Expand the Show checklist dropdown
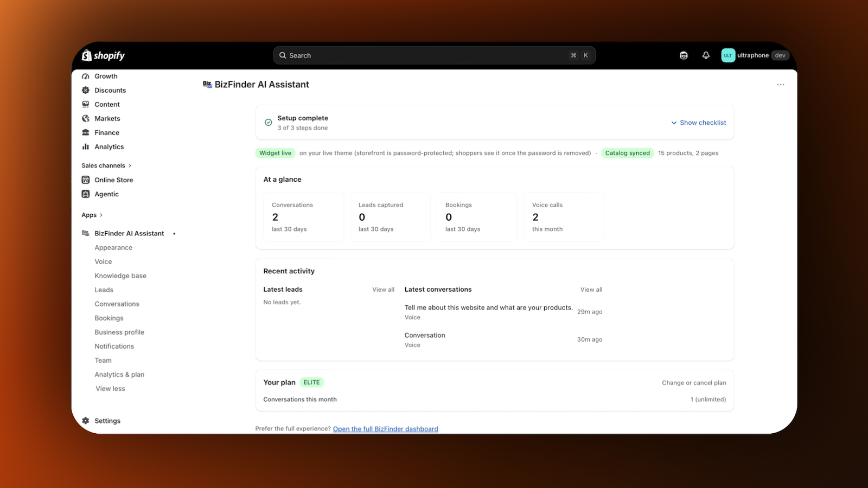868x488 pixels. click(x=699, y=123)
